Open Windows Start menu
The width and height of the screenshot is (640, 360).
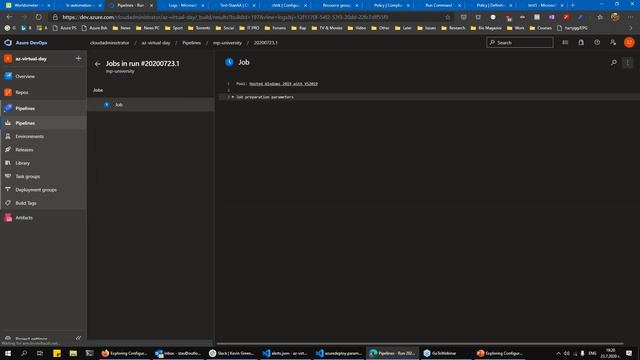pos(8,353)
